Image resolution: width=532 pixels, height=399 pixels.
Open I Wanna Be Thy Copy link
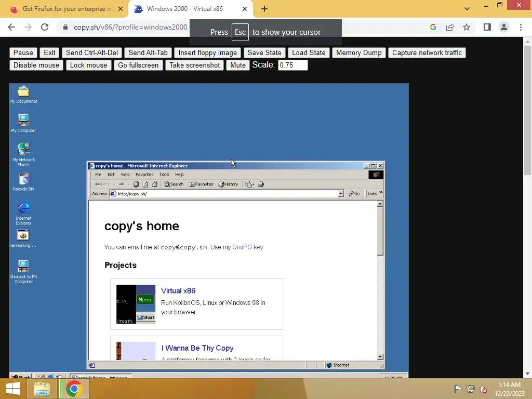point(197,348)
